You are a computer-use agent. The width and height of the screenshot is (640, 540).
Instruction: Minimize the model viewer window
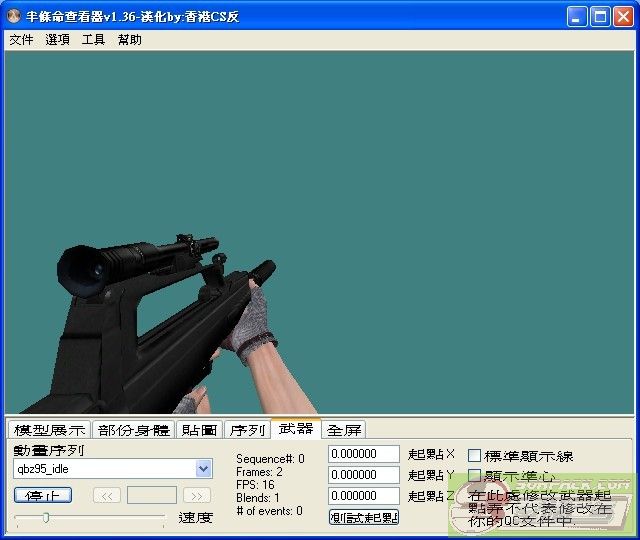[577, 17]
